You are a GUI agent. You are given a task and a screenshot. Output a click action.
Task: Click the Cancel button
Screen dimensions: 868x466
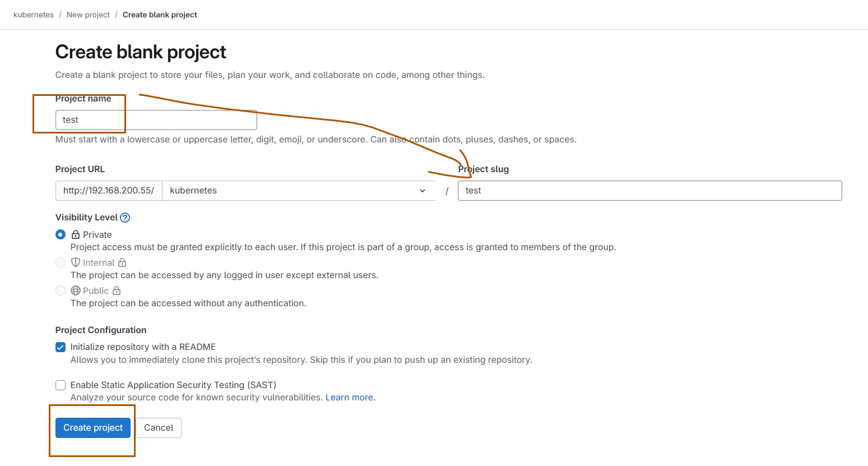click(x=159, y=428)
